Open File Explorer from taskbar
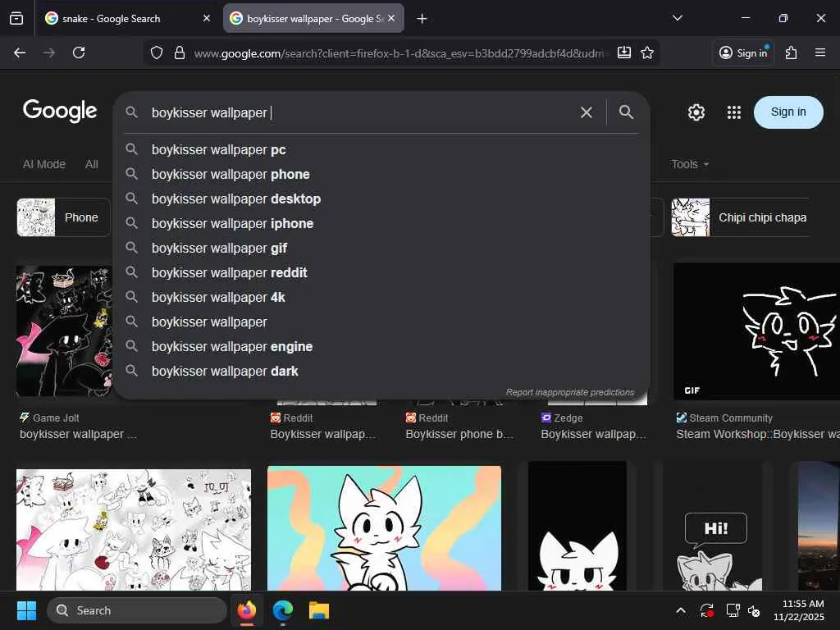 (319, 610)
